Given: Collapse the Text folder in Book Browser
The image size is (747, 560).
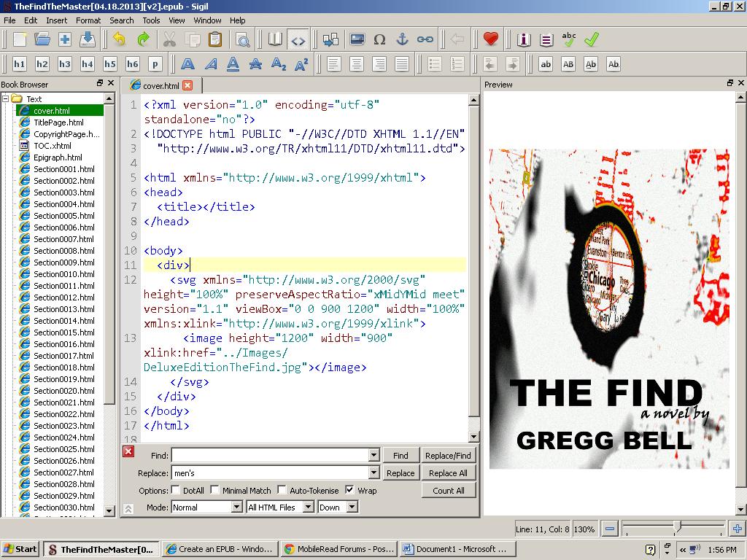Looking at the screenshot, I should click(6, 98).
